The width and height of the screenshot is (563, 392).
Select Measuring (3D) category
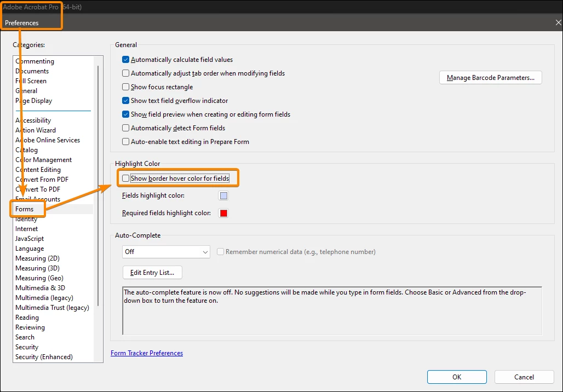[37, 268]
